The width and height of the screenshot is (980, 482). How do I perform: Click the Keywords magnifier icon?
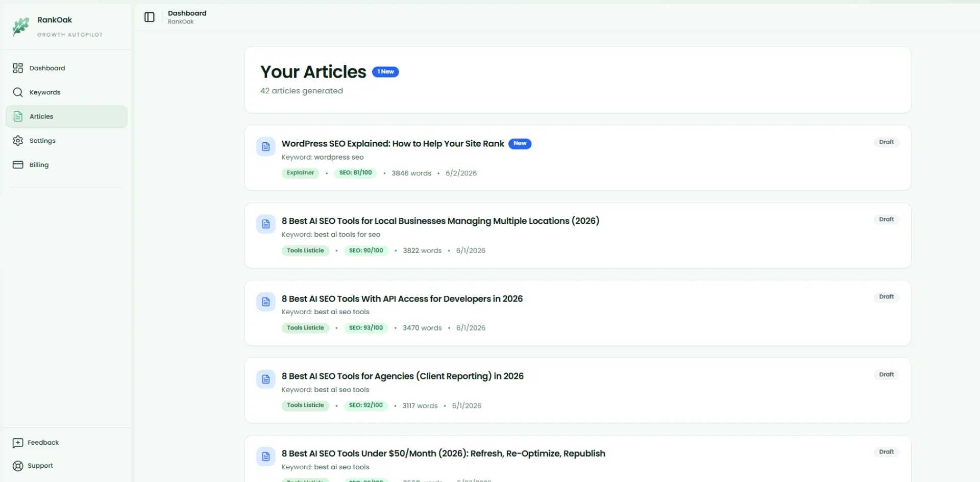pos(18,92)
